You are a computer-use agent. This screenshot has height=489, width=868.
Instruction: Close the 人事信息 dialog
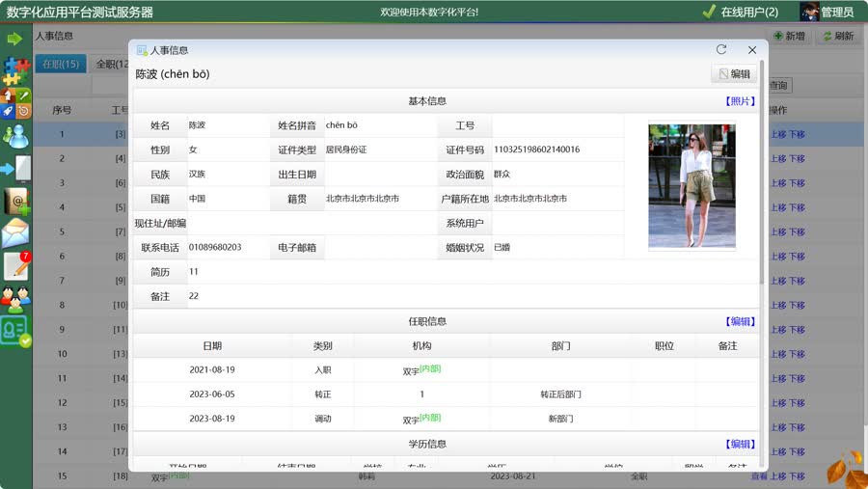coord(752,50)
